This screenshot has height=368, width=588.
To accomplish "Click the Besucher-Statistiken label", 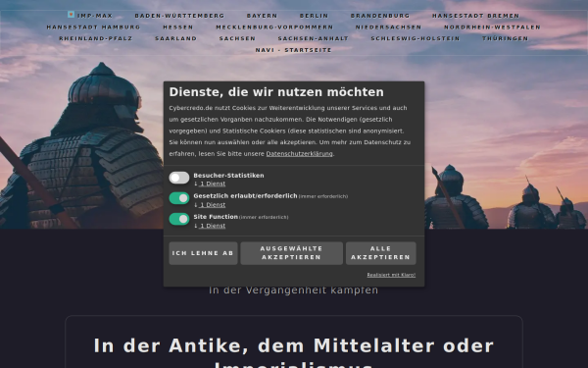I will (228, 176).
